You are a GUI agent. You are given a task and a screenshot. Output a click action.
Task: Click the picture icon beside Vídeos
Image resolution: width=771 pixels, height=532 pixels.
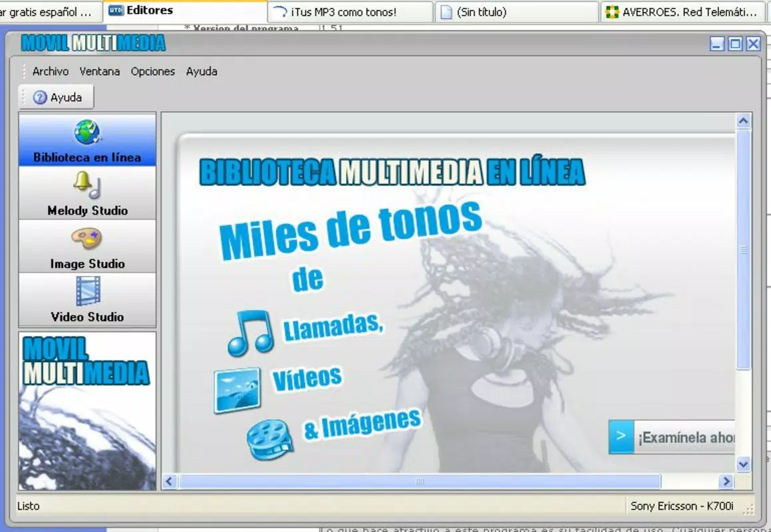pos(237,390)
